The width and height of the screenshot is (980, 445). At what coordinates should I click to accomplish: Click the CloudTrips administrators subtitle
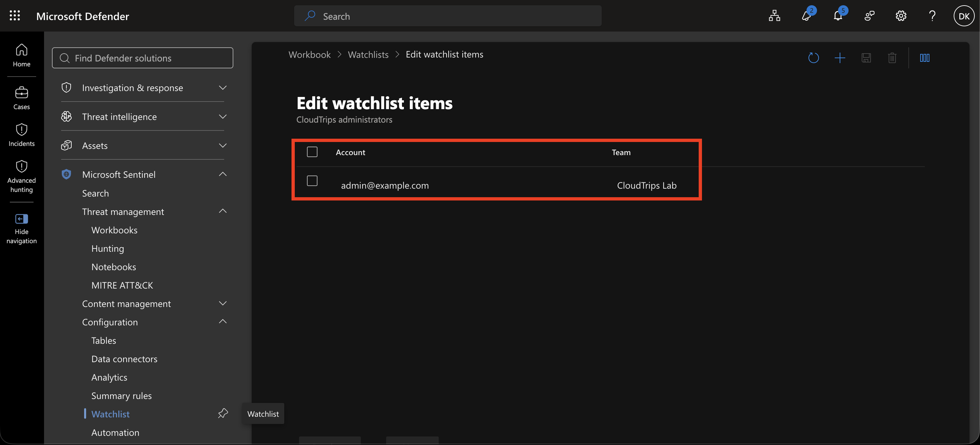tap(344, 119)
